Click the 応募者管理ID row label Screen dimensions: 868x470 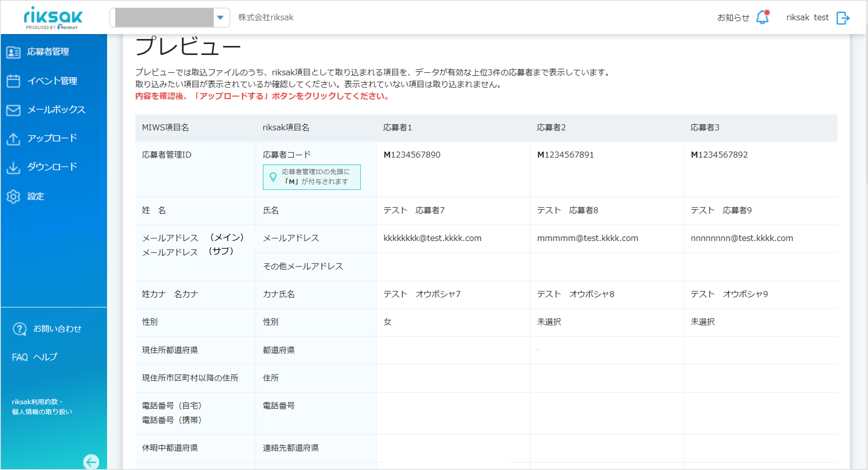point(166,155)
